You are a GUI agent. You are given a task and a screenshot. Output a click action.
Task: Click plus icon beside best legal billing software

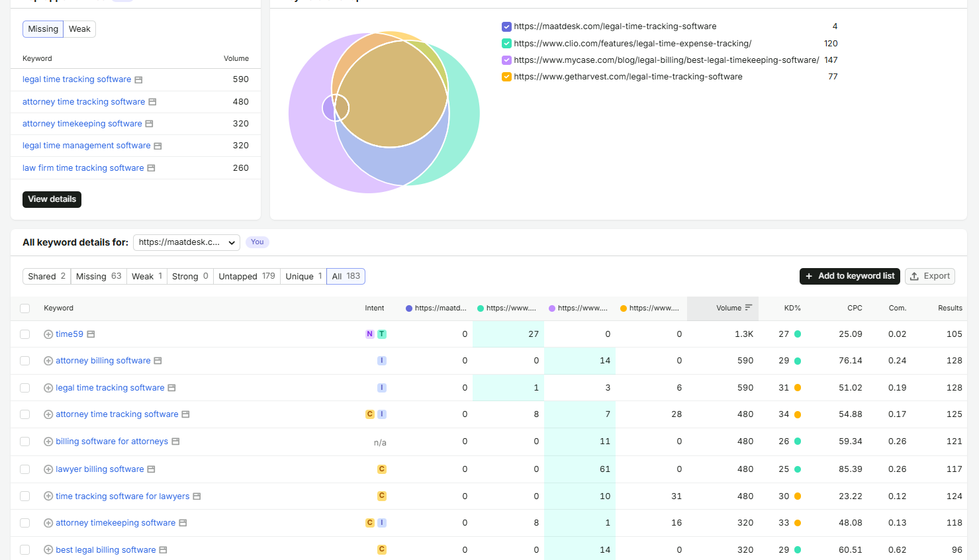click(48, 550)
